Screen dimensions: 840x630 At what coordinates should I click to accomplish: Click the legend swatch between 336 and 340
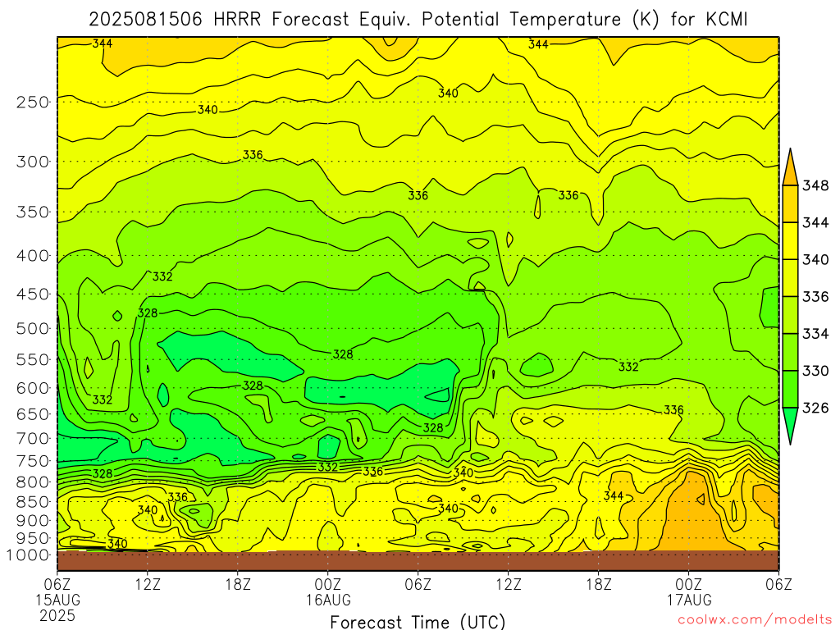(790, 278)
